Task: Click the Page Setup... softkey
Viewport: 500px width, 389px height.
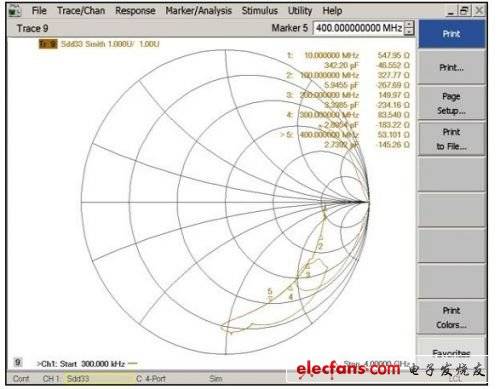Action: pyautogui.click(x=452, y=103)
